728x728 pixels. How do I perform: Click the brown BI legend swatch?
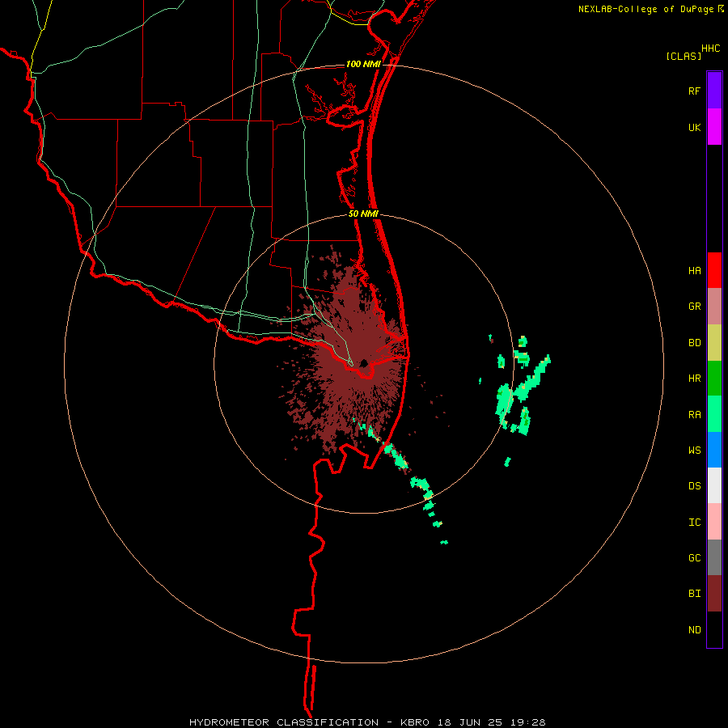[x=714, y=594]
